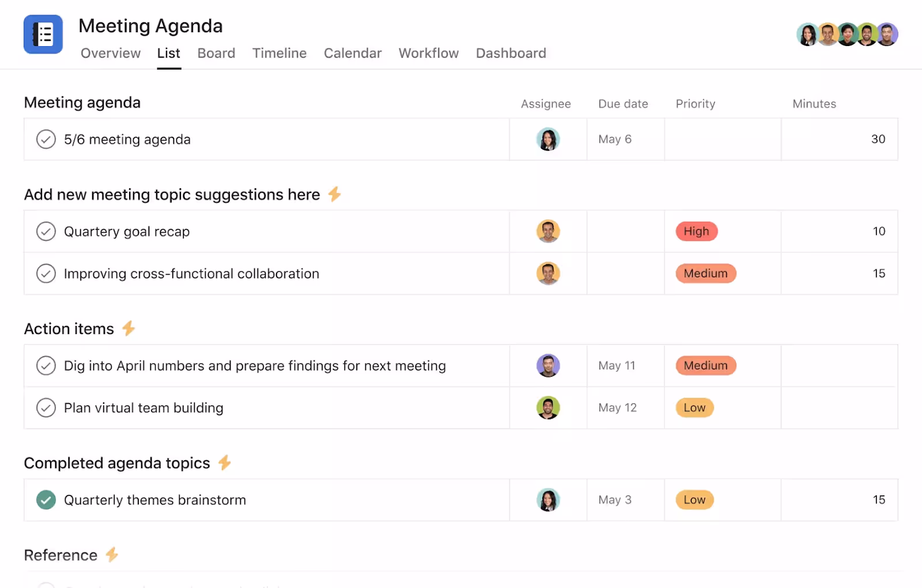Viewport: 922px width, 588px height.
Task: Click the lightning icon after Add new meeting topic suggestions
Action: click(x=334, y=195)
